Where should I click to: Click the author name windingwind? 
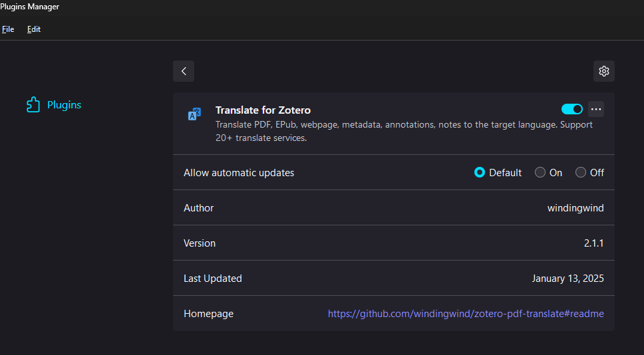(575, 208)
